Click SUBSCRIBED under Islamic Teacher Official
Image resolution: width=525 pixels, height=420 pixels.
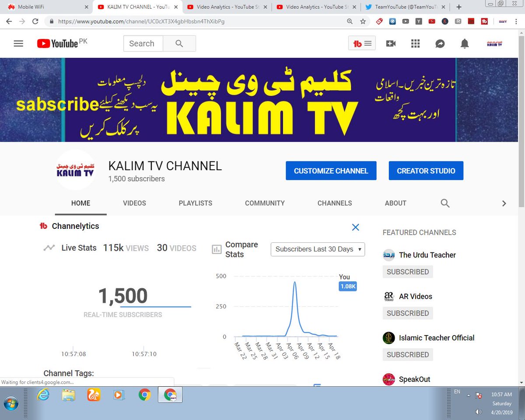[x=408, y=355]
